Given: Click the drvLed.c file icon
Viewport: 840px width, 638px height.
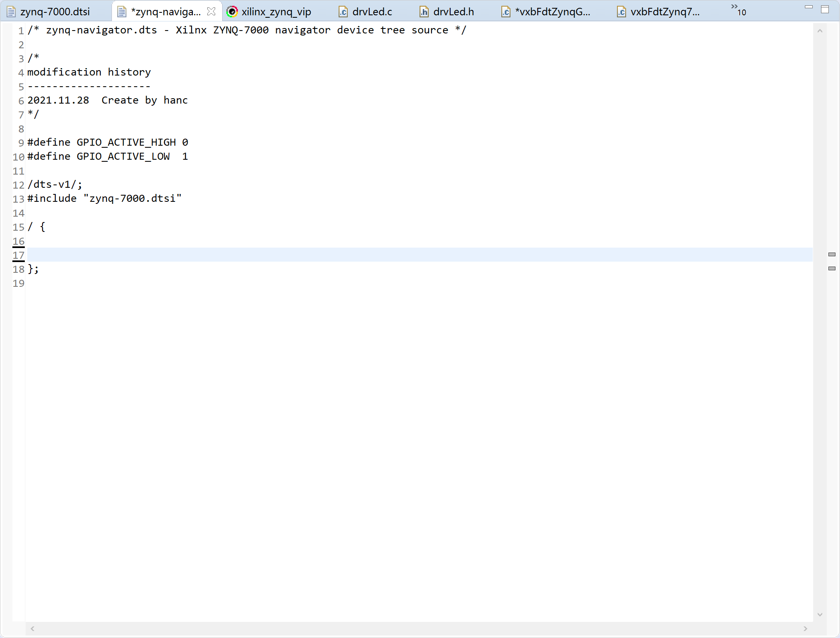Looking at the screenshot, I should tap(343, 12).
